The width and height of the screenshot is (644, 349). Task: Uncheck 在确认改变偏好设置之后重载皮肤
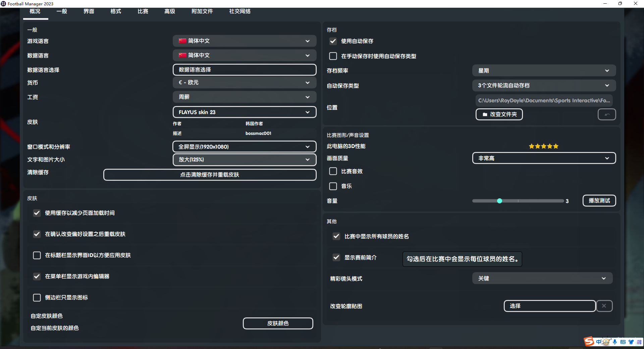pos(37,234)
